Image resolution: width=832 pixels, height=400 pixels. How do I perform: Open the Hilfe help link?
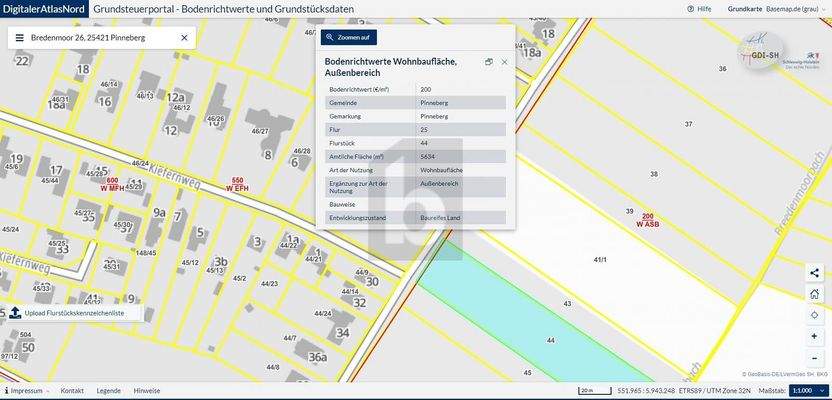coord(700,8)
